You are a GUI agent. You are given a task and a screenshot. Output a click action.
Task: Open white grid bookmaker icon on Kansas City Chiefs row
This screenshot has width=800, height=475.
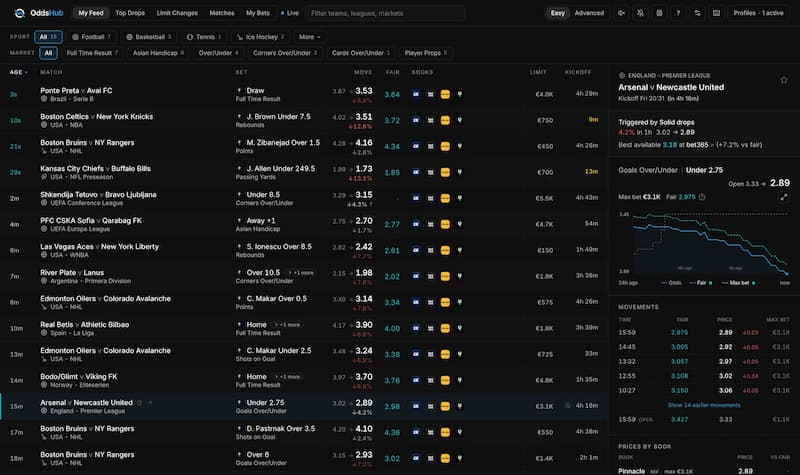click(x=431, y=172)
